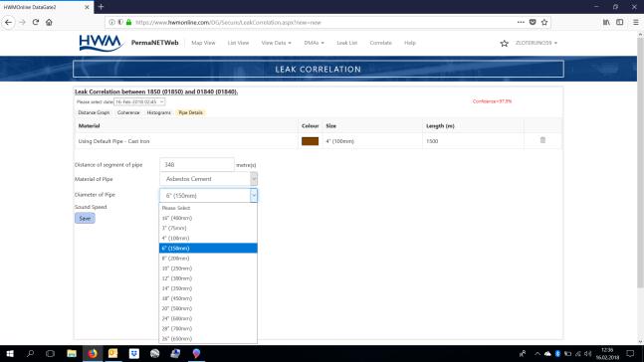This screenshot has width=644, height=362.
Task: Open the Map View page
Action: click(x=203, y=43)
